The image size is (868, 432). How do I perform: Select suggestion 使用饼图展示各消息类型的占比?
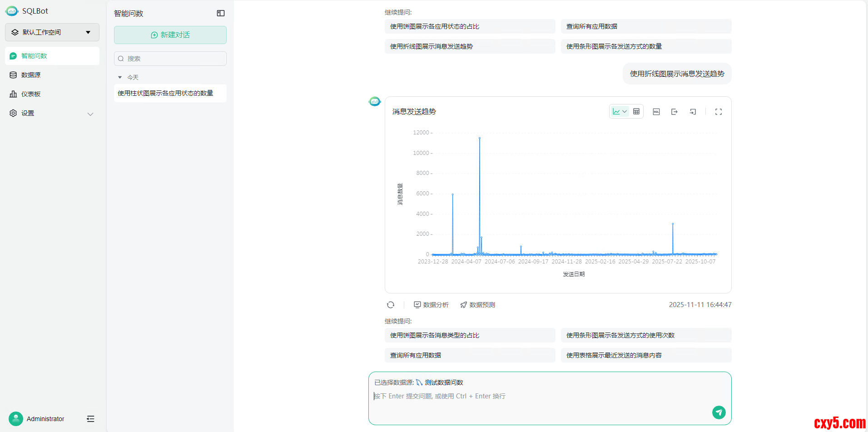470,335
